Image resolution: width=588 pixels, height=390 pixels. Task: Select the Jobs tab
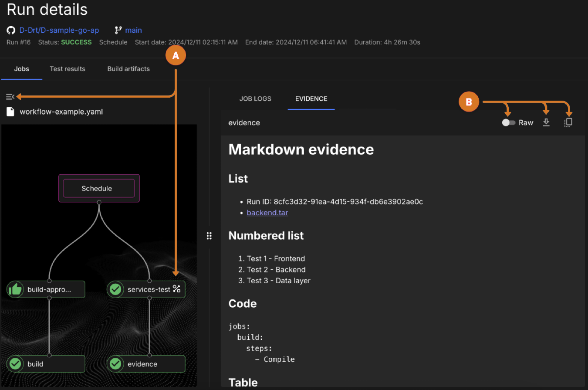coord(22,69)
